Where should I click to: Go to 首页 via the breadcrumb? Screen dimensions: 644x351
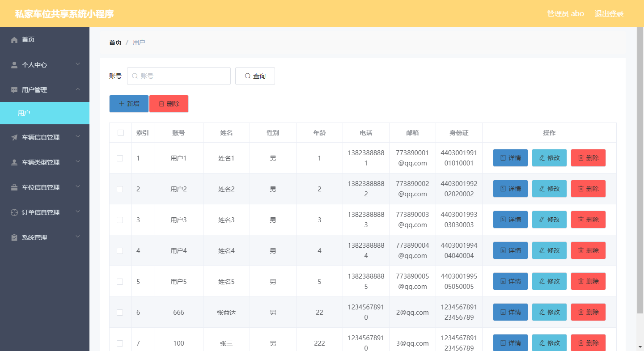(115, 42)
